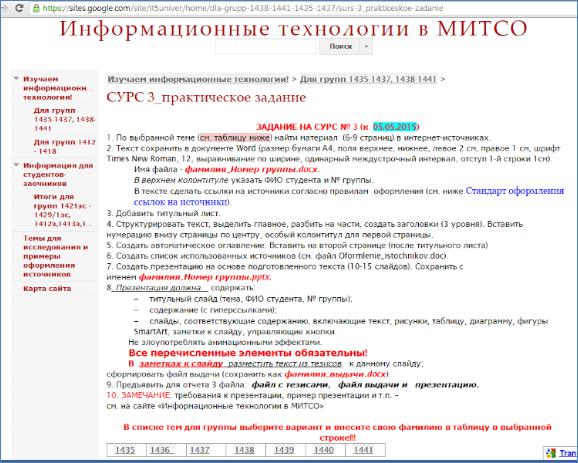Open group 1438 table link
This screenshot has width=578, height=463.
(x=244, y=450)
